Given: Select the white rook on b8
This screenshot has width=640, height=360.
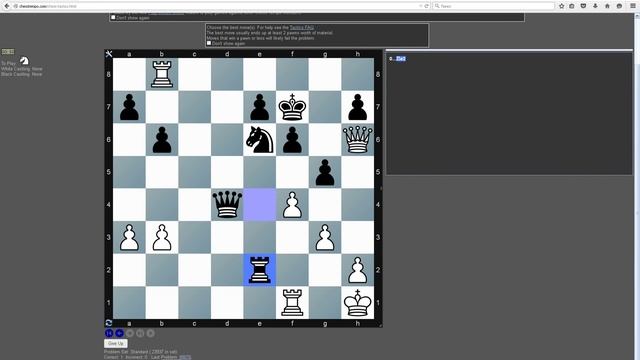Looking at the screenshot, I should [x=162, y=74].
